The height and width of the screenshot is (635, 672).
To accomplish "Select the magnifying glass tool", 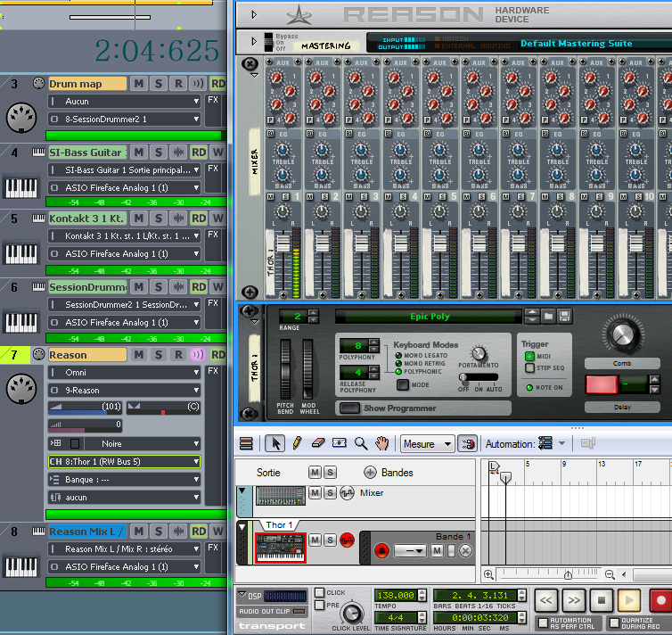I will (361, 443).
